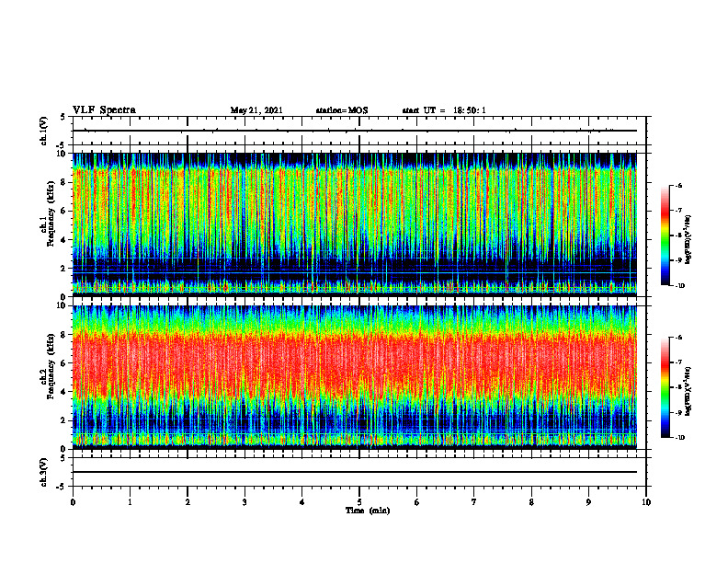Click the "-8" label on ch.1 color scale
The width and height of the screenshot is (728, 563).
tap(678, 236)
